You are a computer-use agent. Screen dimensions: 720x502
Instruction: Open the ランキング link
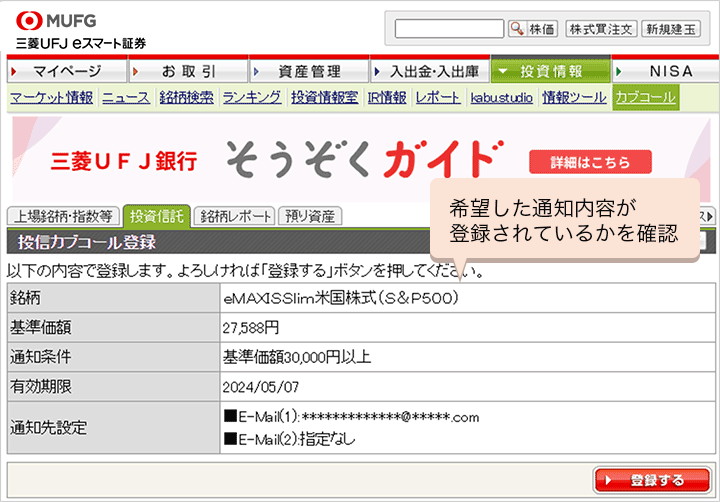point(252,97)
